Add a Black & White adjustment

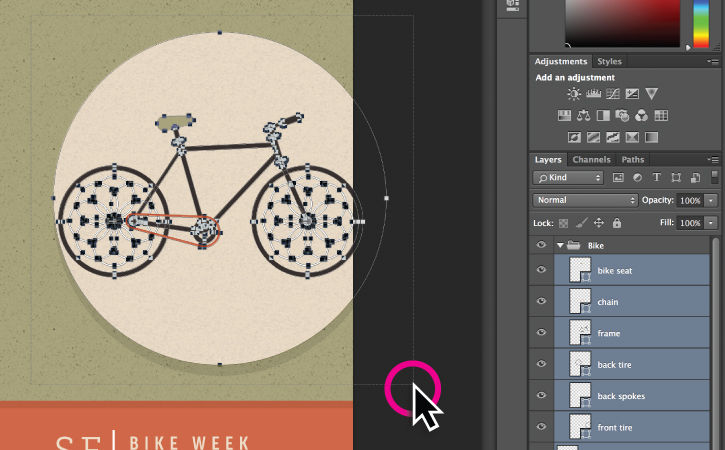point(603,116)
